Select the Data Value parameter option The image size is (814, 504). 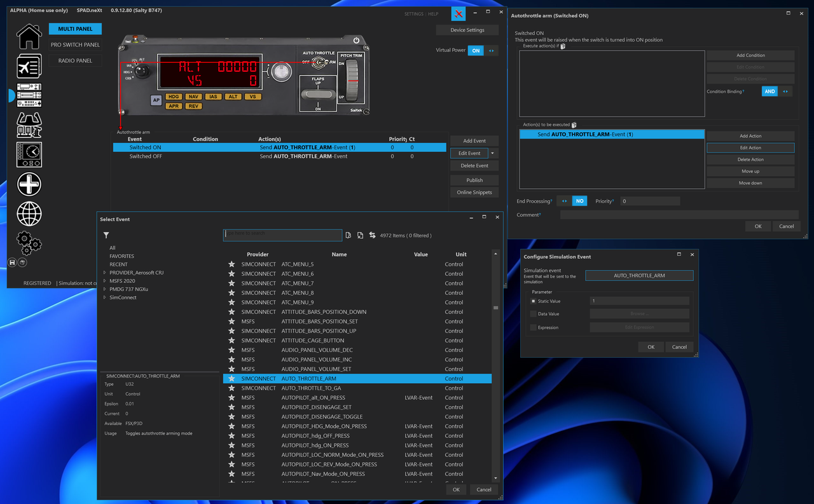pos(534,314)
